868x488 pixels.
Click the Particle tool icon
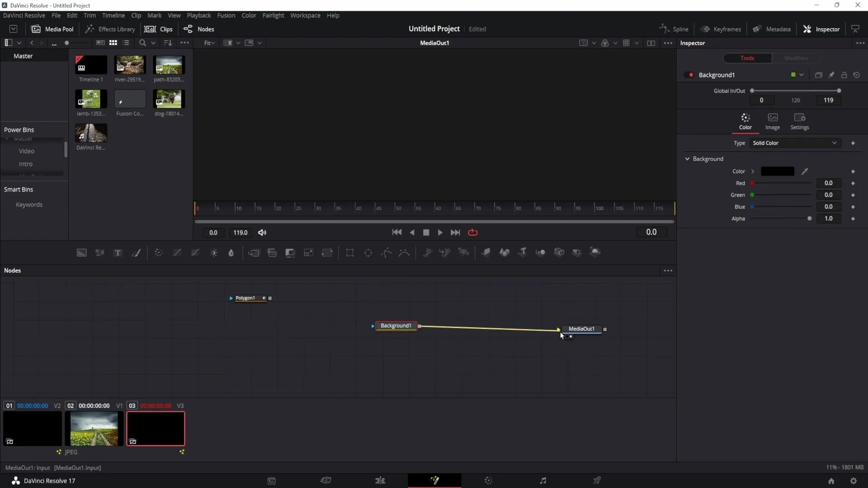pyautogui.click(x=428, y=253)
